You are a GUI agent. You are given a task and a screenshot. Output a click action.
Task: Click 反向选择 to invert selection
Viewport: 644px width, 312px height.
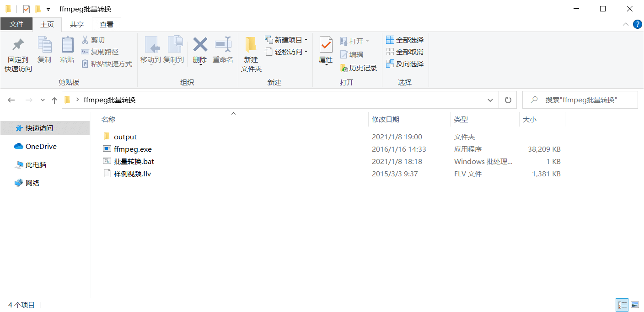click(x=405, y=64)
